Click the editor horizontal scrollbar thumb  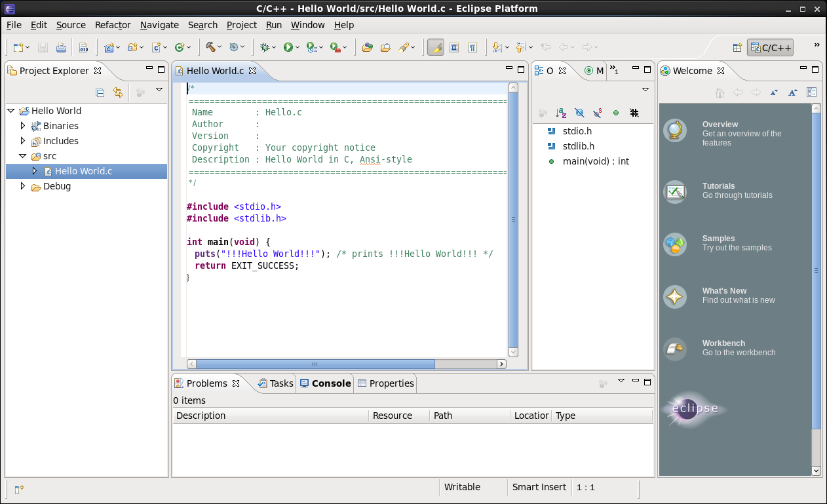315,364
